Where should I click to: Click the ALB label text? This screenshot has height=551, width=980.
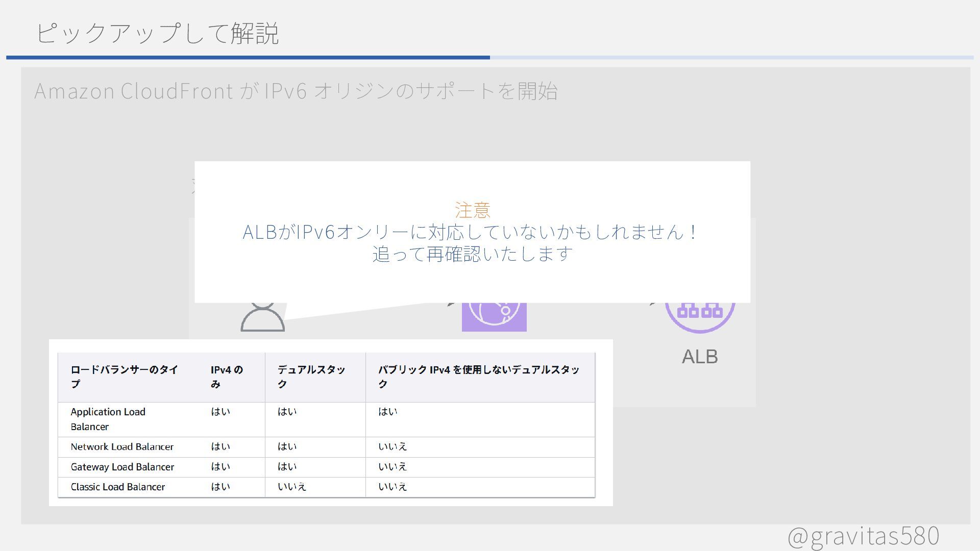coord(700,357)
